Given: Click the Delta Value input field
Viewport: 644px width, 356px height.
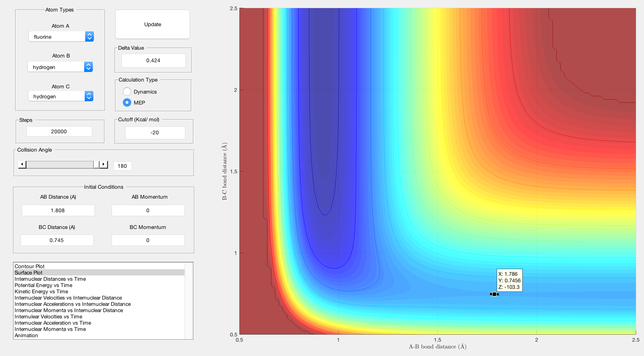Looking at the screenshot, I should (153, 60).
